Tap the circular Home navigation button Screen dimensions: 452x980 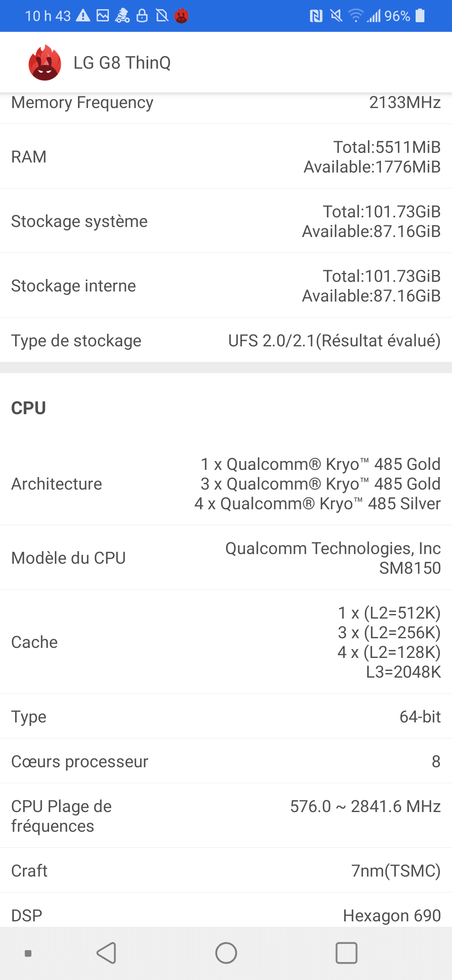[x=226, y=953]
